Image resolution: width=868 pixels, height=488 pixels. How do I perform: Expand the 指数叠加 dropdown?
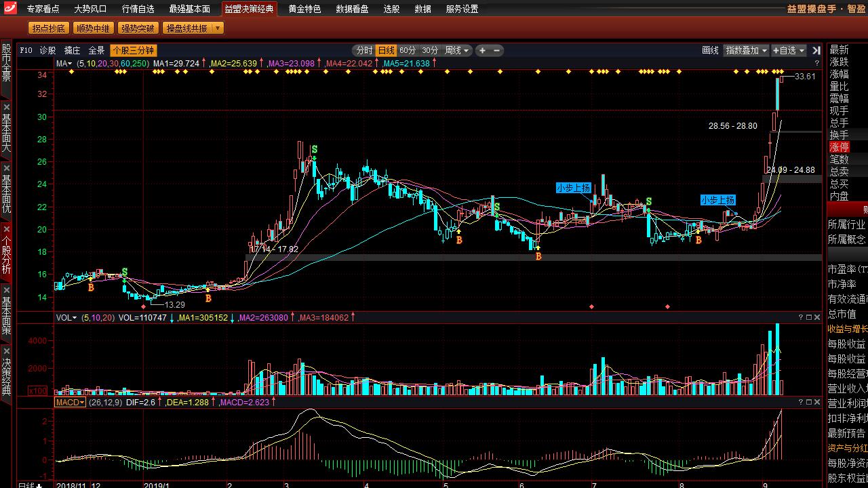(x=746, y=50)
